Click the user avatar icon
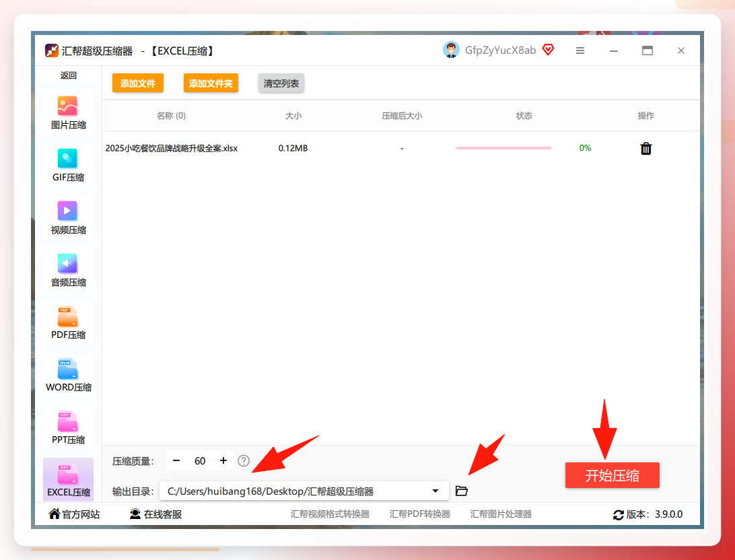735x560 pixels. pyautogui.click(x=451, y=50)
